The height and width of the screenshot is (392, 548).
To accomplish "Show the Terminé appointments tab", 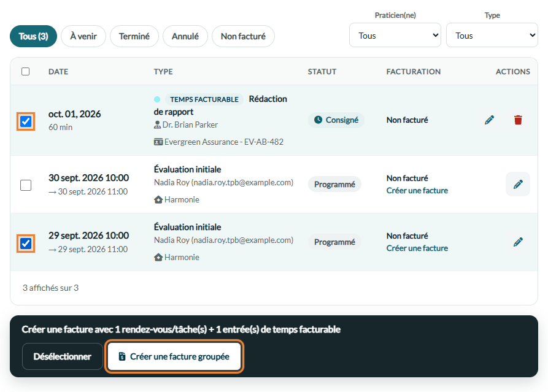I will (x=134, y=36).
